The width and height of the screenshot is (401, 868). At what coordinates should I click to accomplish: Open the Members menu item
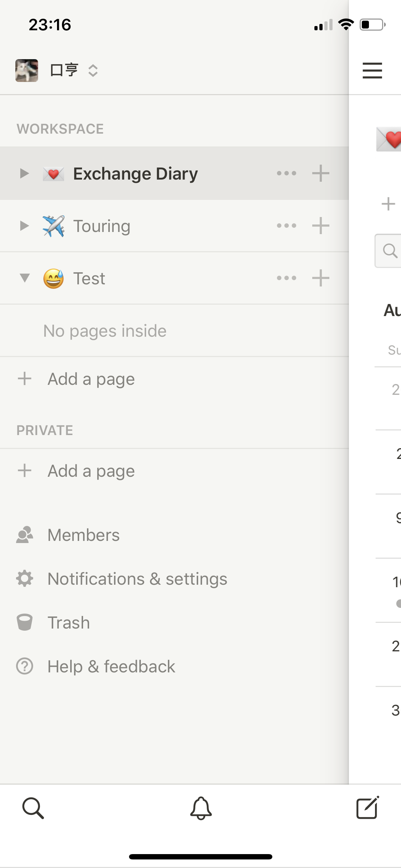coord(83,535)
